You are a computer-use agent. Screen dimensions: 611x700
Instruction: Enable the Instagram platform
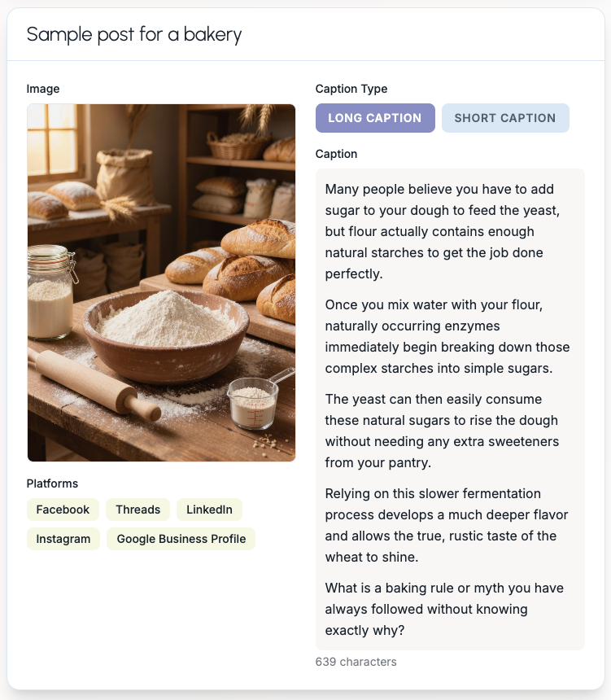[63, 539]
